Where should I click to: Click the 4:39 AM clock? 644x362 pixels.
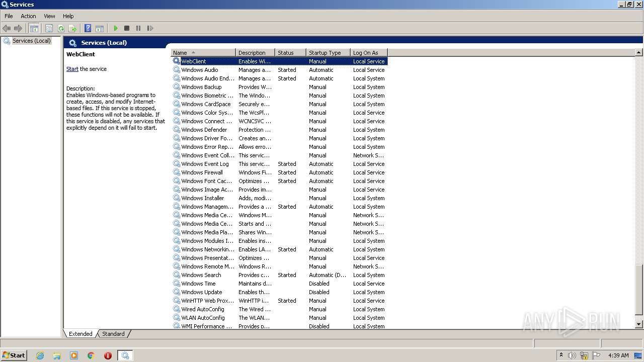(618, 355)
